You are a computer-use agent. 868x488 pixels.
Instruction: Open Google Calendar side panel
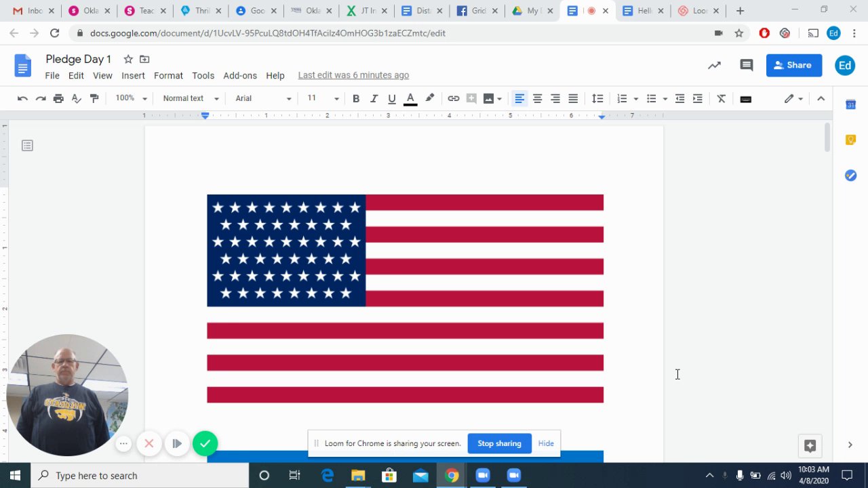[x=850, y=104]
